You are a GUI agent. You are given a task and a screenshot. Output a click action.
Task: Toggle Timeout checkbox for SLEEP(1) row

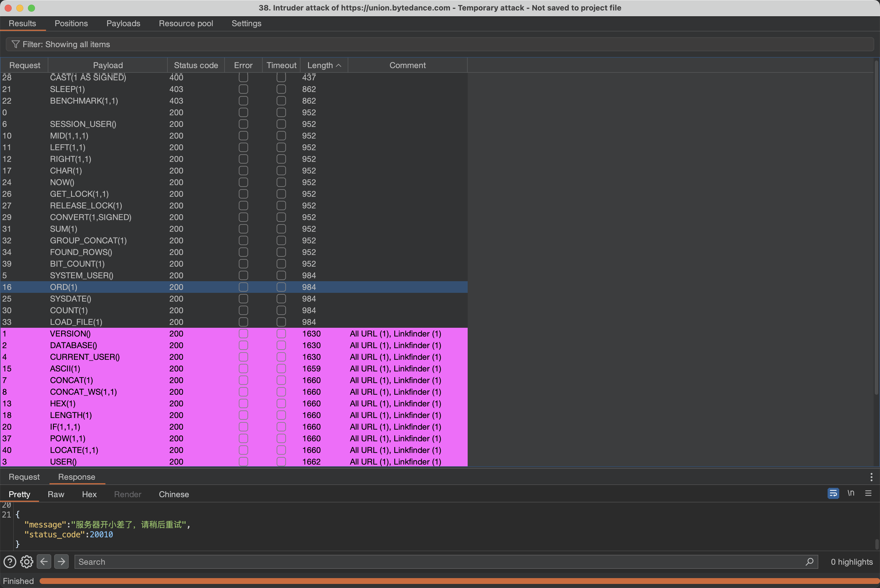[281, 89]
